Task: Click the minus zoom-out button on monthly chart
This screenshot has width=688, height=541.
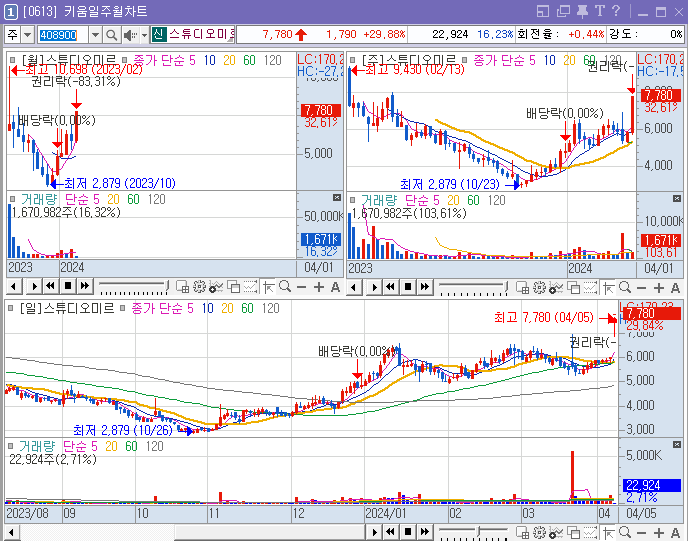Action: point(301,287)
